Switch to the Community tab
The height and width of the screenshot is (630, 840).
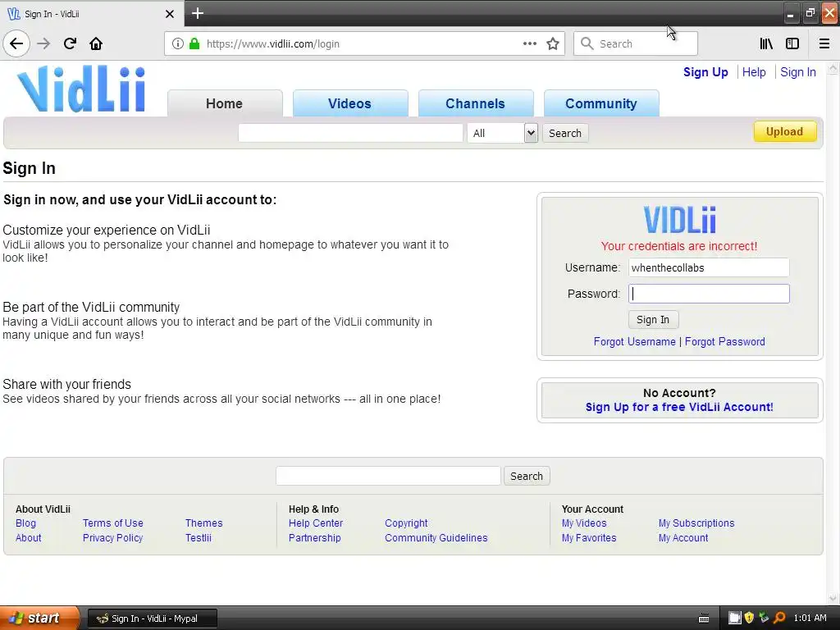[x=601, y=103]
